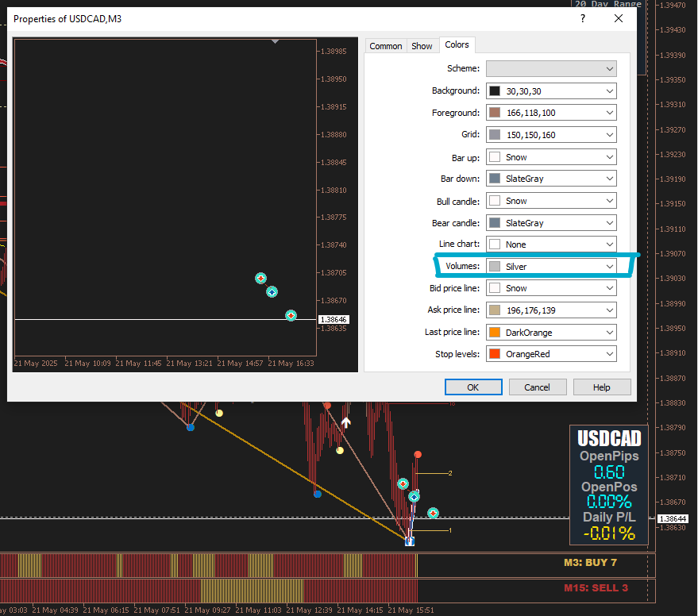Click the M3: BUY 7 indicator label
This screenshot has width=698, height=616.
click(590, 563)
